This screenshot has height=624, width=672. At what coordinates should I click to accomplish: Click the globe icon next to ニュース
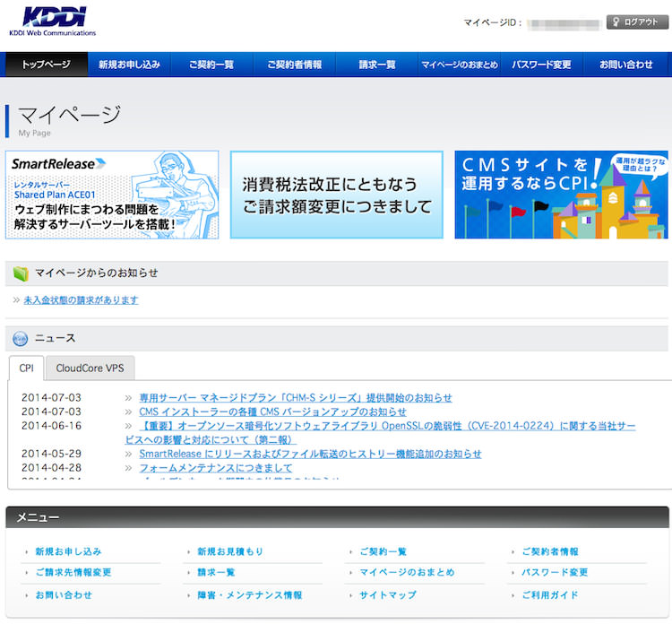pyautogui.click(x=20, y=339)
